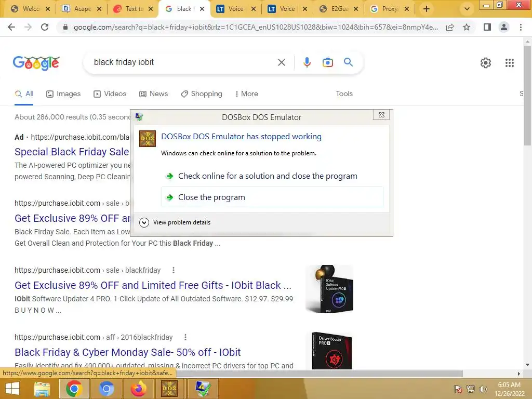
Task: Select the Videos search filter
Action: pos(110,94)
